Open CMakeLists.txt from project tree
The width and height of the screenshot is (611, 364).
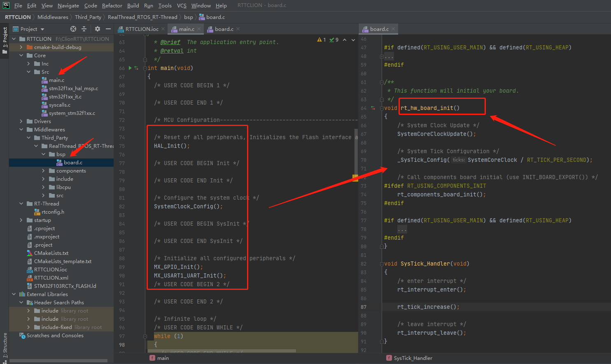pos(51,253)
